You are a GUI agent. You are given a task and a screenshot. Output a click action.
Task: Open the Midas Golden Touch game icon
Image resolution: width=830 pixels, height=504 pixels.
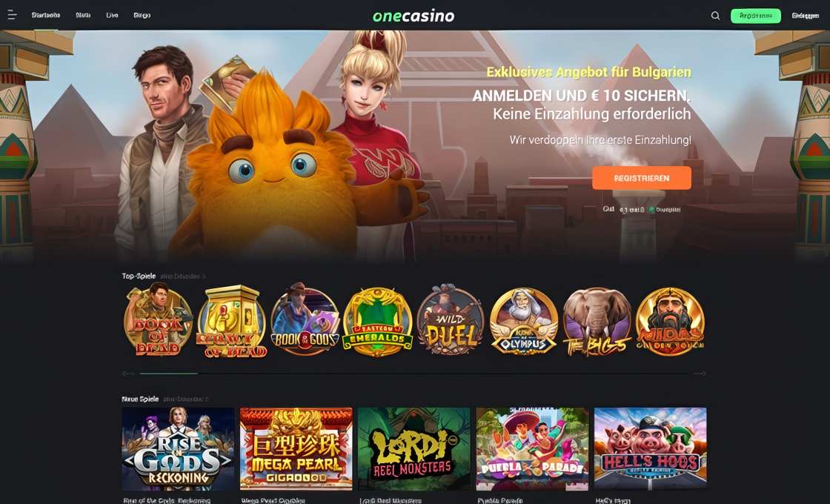(670, 322)
